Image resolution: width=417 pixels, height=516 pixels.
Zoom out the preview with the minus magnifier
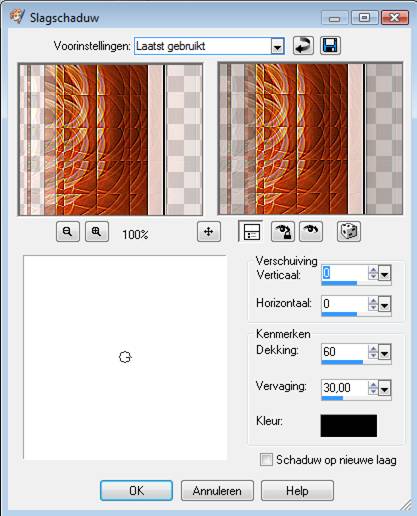(x=68, y=231)
